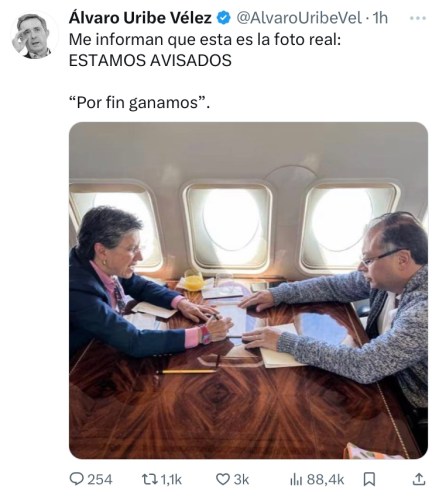
Task: Click the 1,1k reposts count
Action: click(171, 480)
